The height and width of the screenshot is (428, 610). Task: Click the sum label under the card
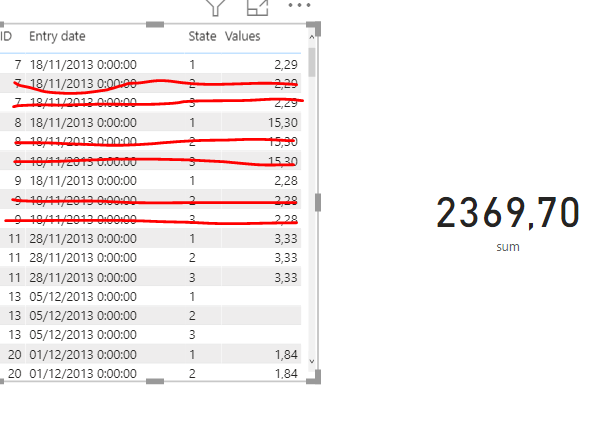[x=508, y=247]
